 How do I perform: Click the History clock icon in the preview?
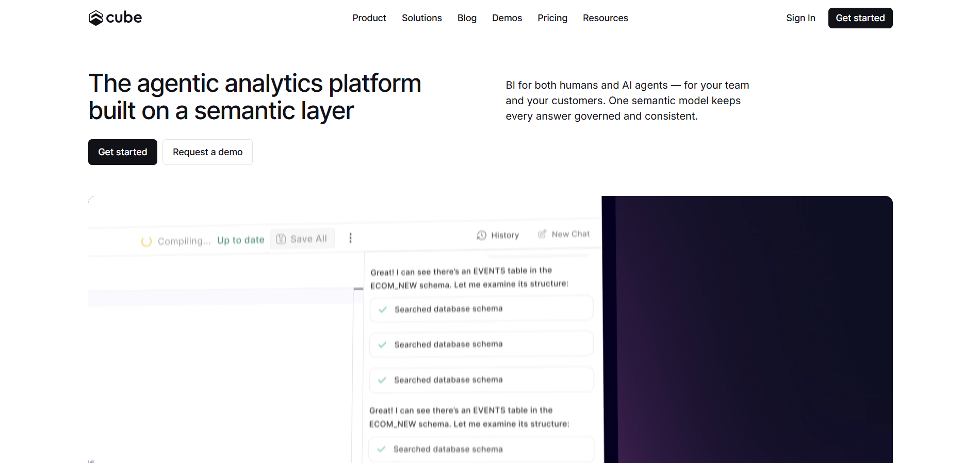coord(482,236)
